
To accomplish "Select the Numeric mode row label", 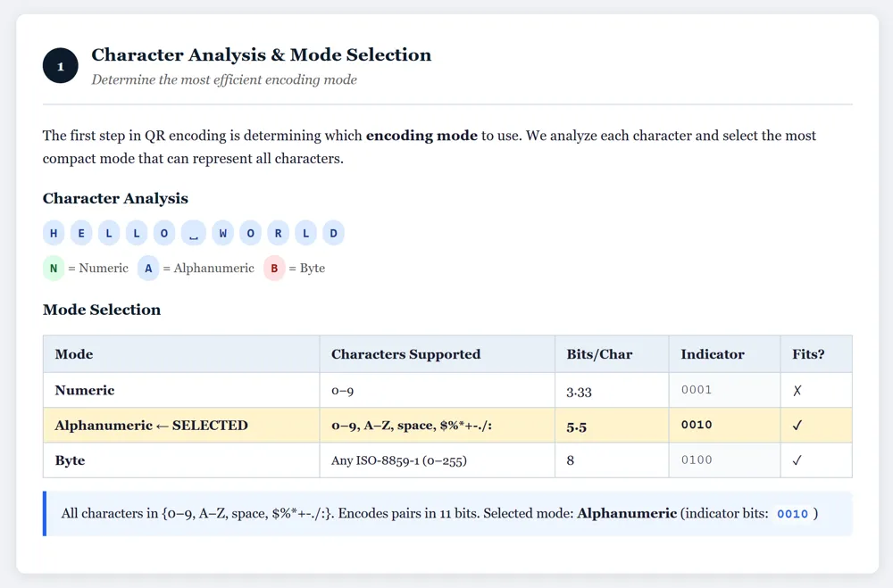I will click(x=85, y=390).
